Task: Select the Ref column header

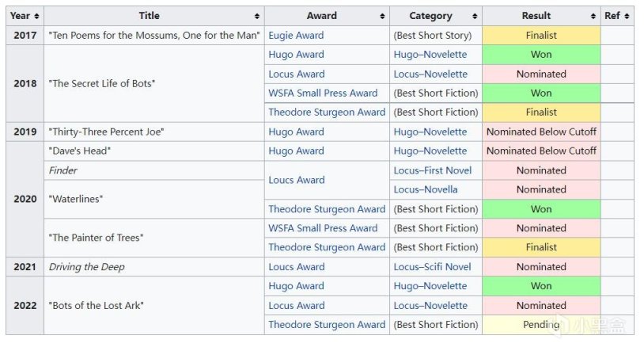Action: (612, 16)
